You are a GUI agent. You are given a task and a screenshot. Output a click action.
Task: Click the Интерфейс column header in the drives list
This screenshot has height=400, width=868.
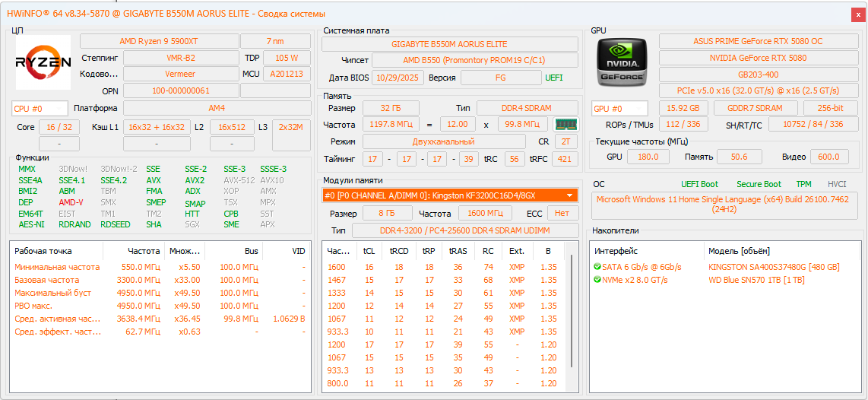pyautogui.click(x=647, y=251)
